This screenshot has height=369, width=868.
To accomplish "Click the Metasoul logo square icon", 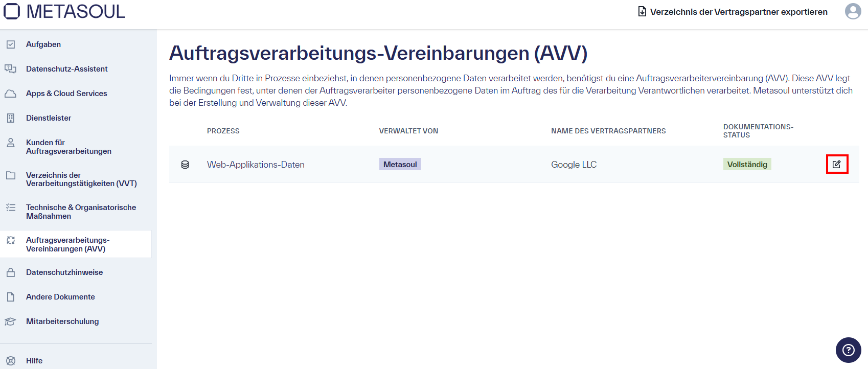I will point(12,11).
